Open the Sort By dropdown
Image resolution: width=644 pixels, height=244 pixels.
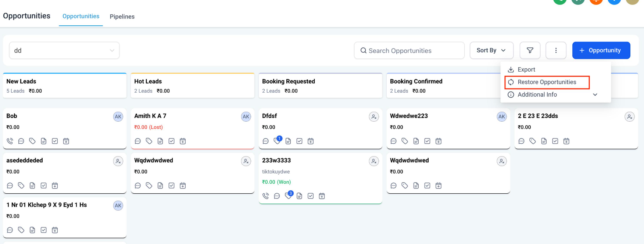coord(491,50)
